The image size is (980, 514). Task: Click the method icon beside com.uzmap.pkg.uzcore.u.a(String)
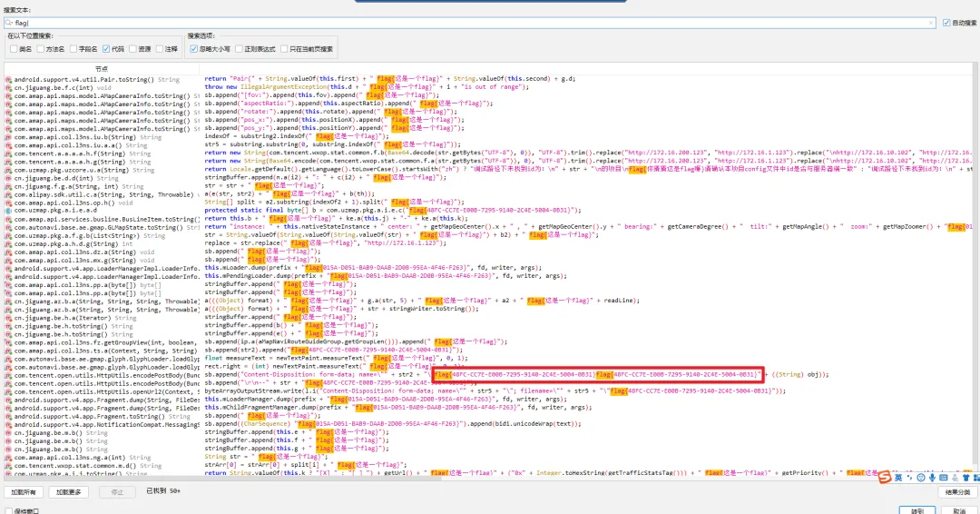point(9,170)
